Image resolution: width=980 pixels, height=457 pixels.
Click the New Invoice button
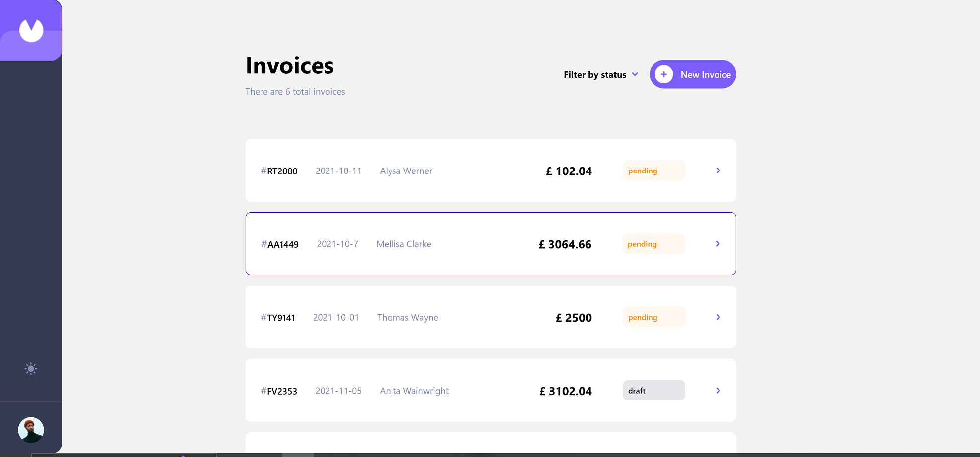pyautogui.click(x=693, y=74)
